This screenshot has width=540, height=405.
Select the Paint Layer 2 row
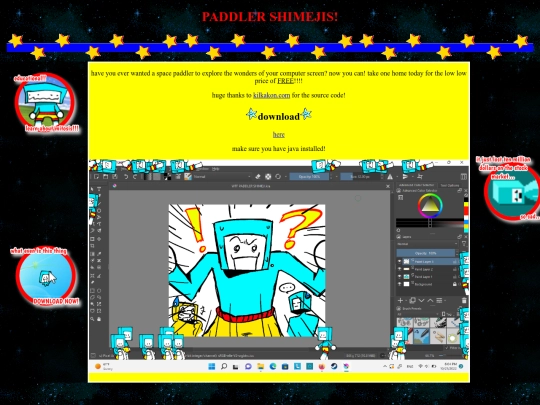click(428, 269)
